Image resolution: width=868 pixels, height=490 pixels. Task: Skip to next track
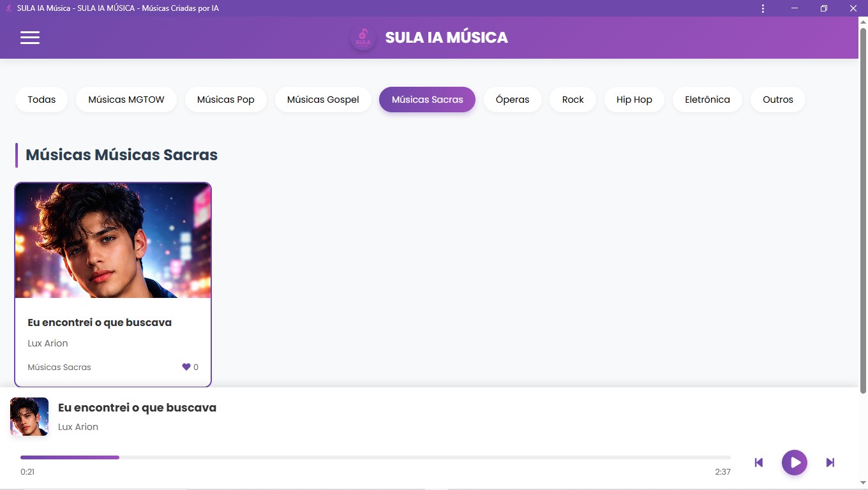[830, 463]
